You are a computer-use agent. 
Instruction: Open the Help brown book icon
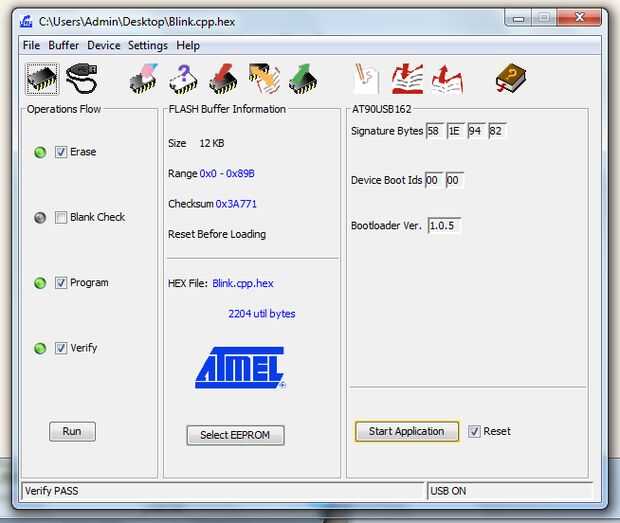tap(511, 78)
